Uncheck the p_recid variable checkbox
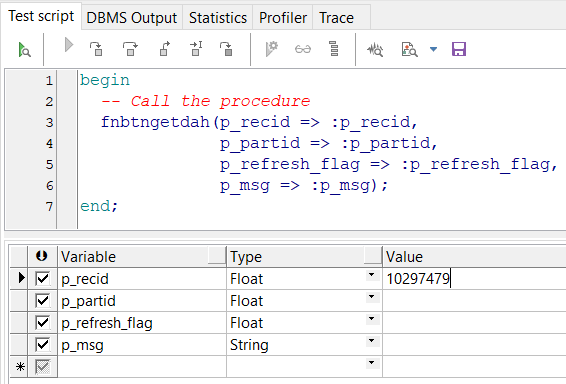The width and height of the screenshot is (566, 384). tap(43, 279)
